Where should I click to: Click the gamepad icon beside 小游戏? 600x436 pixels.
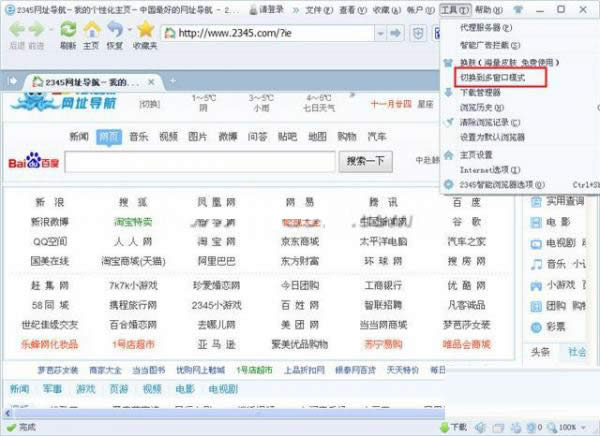[x=536, y=285]
